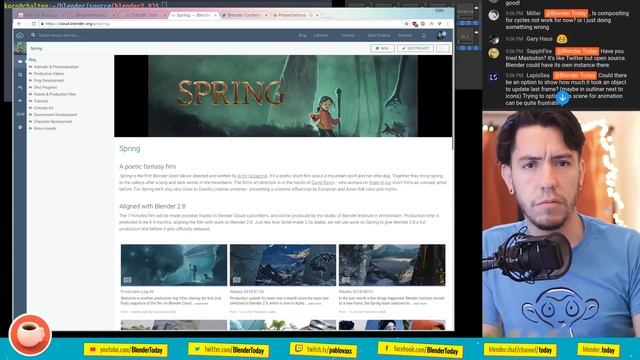Viewport: 640px width, 360px height.
Task: Open the browser three-dot menu
Action: 448,24
